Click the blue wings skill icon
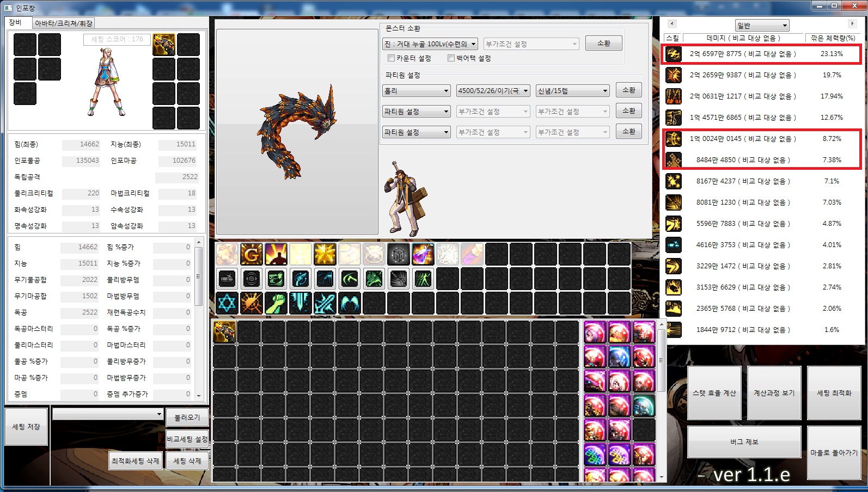 [350, 303]
